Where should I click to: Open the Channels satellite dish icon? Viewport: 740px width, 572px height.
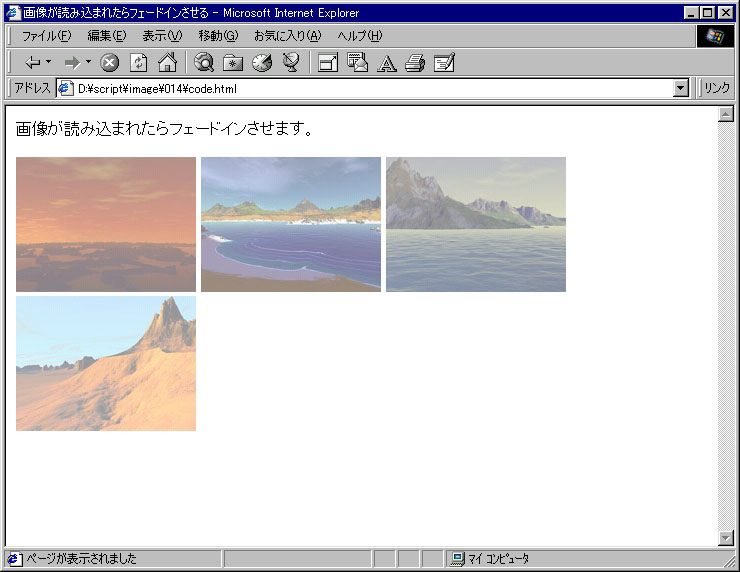tap(291, 62)
